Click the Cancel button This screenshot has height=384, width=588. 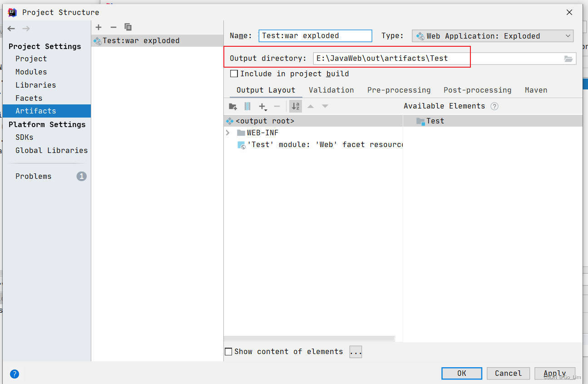click(508, 373)
